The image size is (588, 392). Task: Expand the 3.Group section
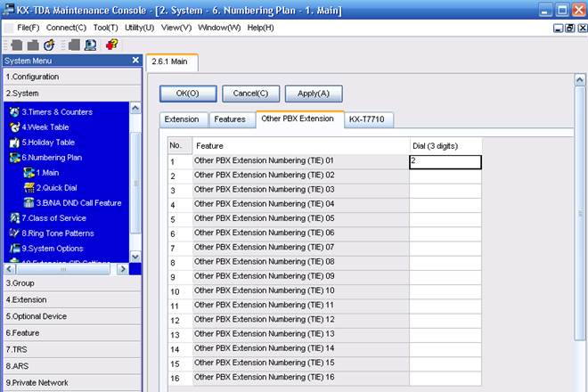tap(72, 283)
